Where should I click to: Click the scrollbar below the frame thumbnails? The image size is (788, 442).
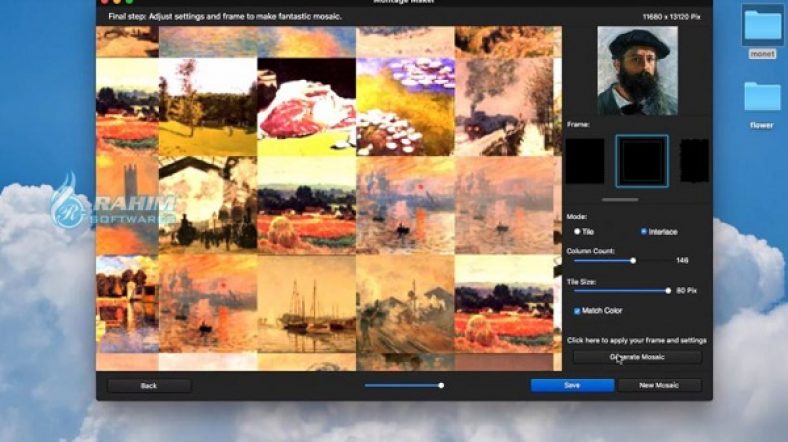(619, 198)
